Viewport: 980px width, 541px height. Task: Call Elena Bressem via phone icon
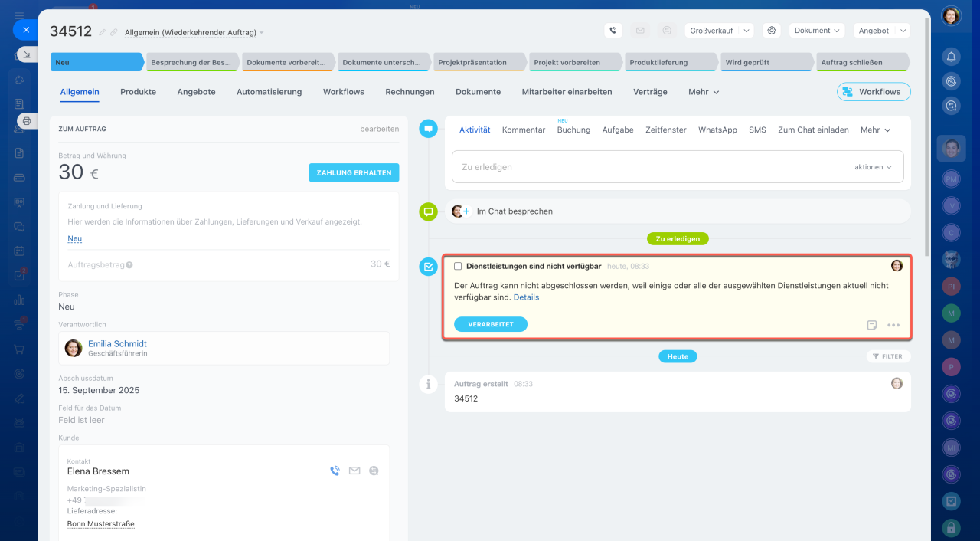[x=335, y=471]
